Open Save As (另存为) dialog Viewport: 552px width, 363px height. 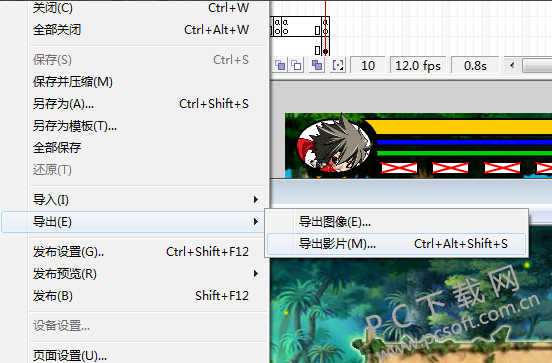point(136,104)
